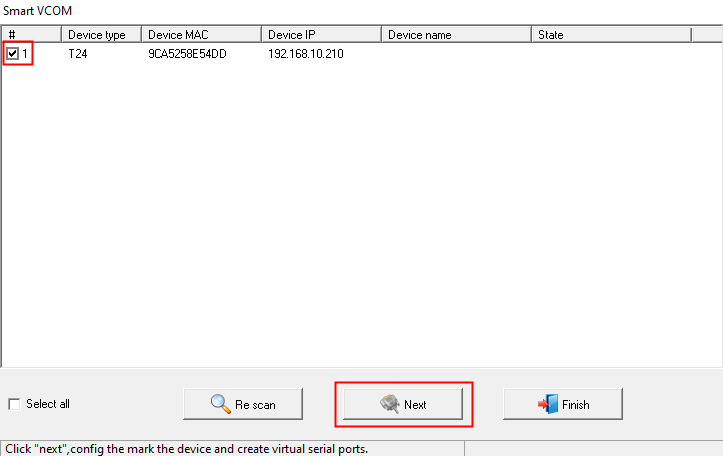
Task: Sort by the Device IP column header
Action: [320, 35]
